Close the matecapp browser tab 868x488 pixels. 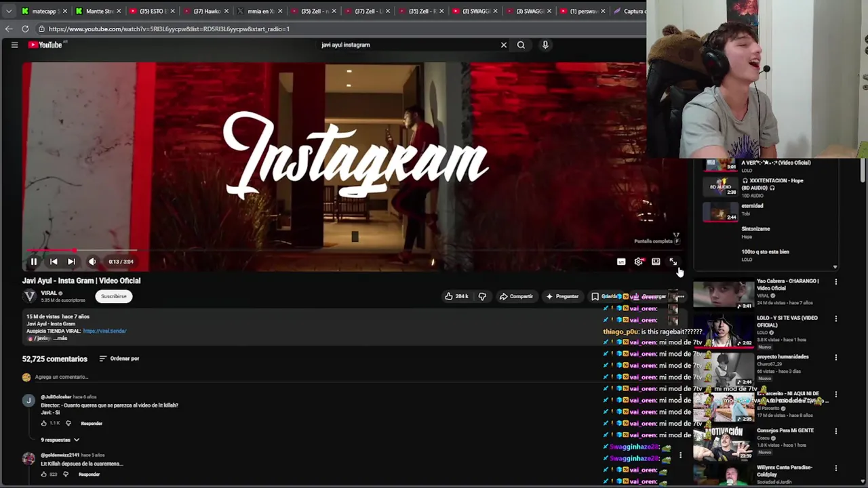[x=65, y=11]
